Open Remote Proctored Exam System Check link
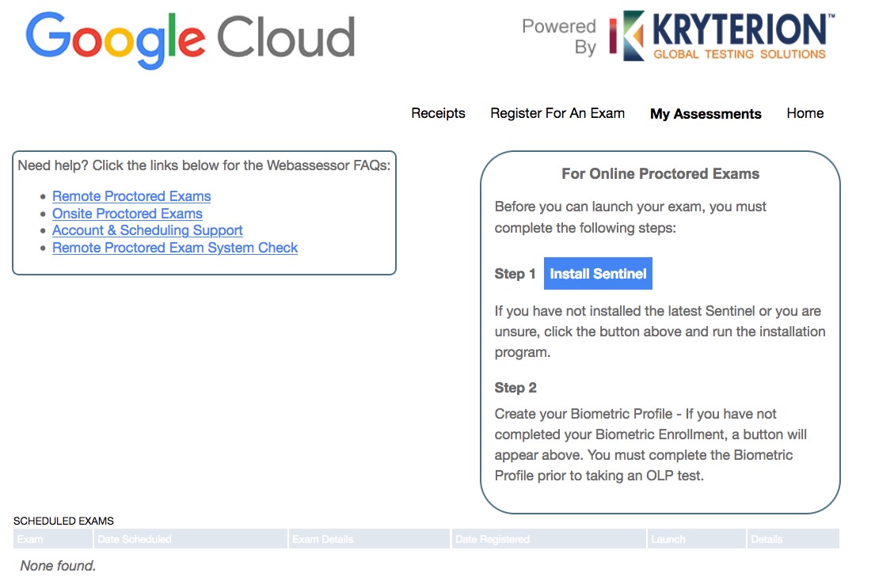Image resolution: width=875 pixels, height=588 pixels. pyautogui.click(x=175, y=248)
